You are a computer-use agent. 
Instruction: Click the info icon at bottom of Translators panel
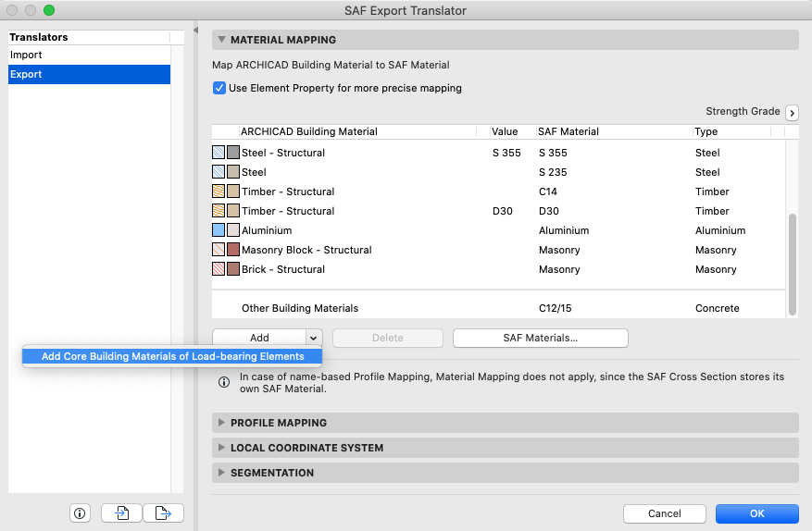click(x=80, y=512)
